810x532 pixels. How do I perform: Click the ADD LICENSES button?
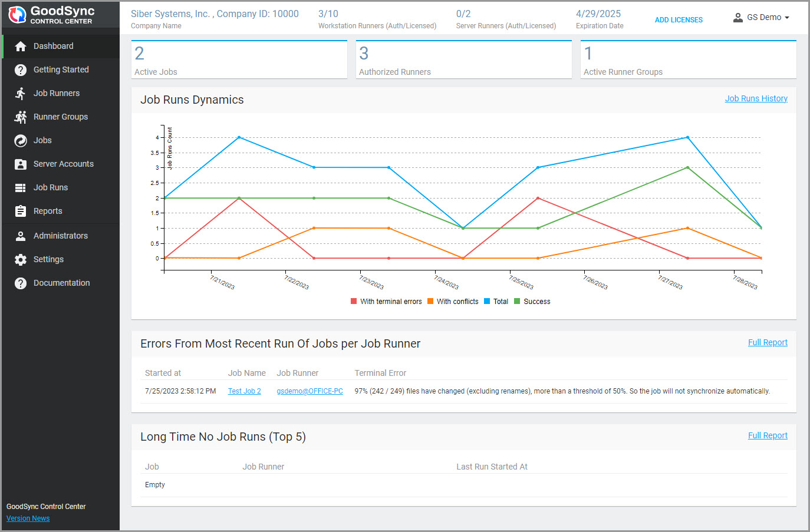pos(679,20)
